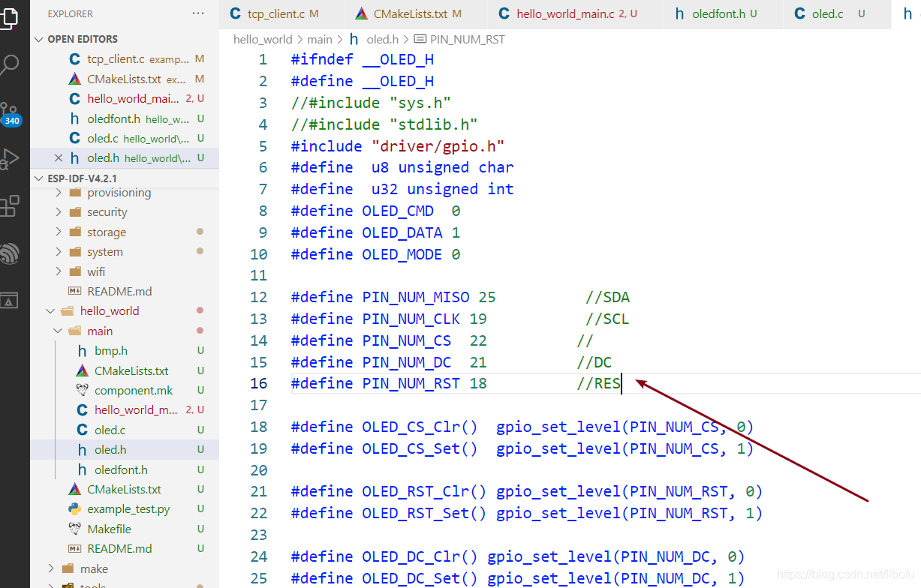
Task: Open the Run and Debug view
Action: coord(9,159)
